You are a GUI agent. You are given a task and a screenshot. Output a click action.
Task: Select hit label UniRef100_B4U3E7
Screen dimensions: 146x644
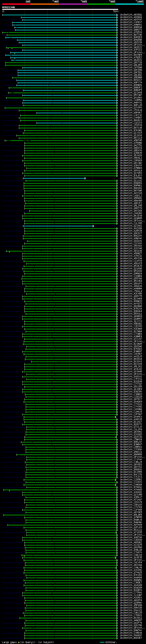131,638
